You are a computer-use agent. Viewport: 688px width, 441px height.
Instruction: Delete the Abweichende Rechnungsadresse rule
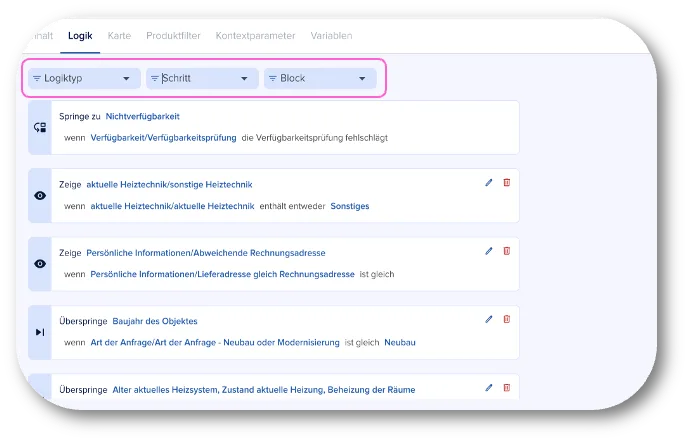507,251
